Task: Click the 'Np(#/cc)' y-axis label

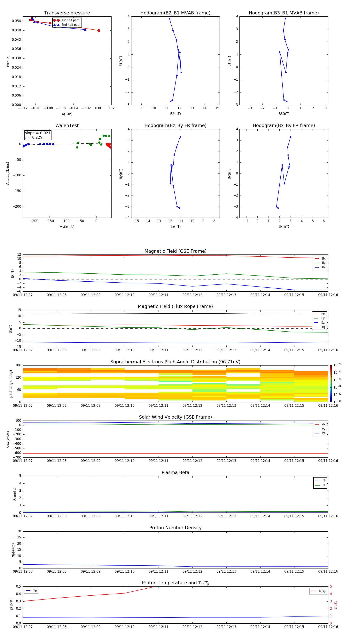Action: click(13, 550)
